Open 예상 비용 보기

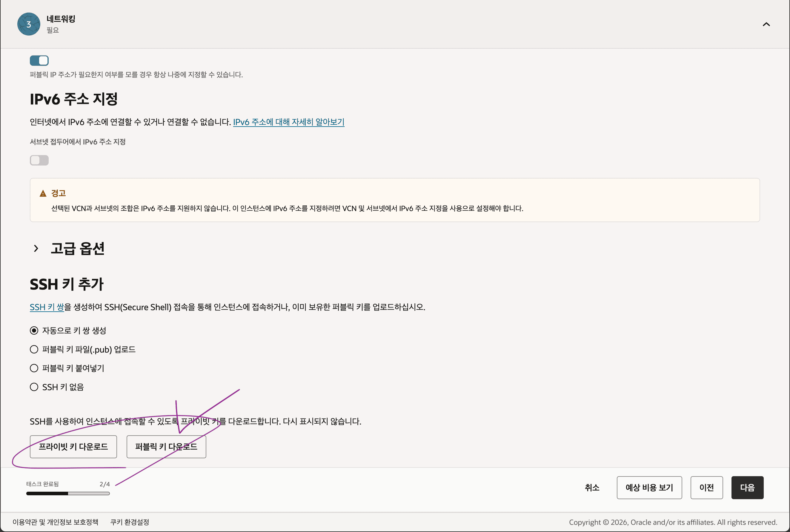[x=649, y=488]
